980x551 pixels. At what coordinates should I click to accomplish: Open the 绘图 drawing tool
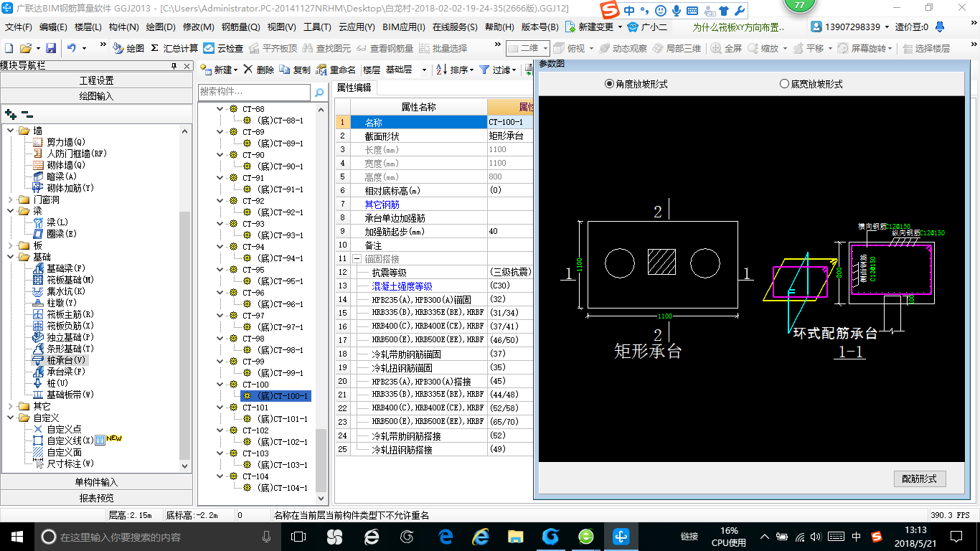[x=128, y=48]
